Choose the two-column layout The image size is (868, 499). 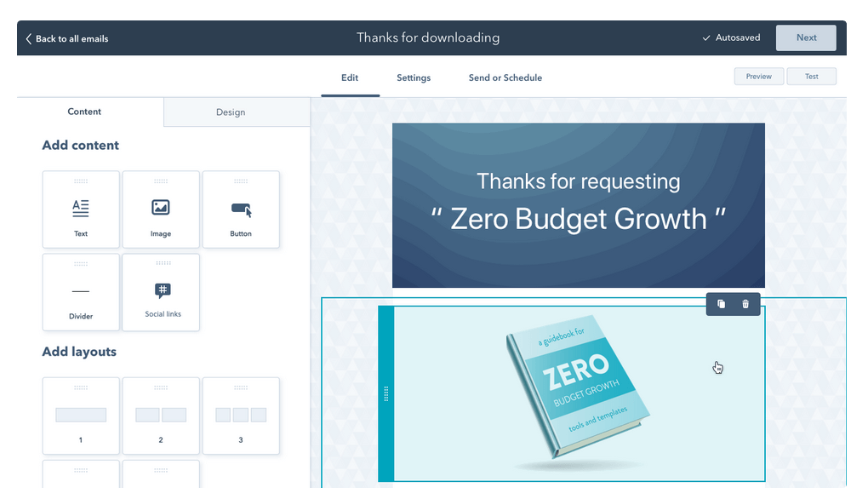161,416
